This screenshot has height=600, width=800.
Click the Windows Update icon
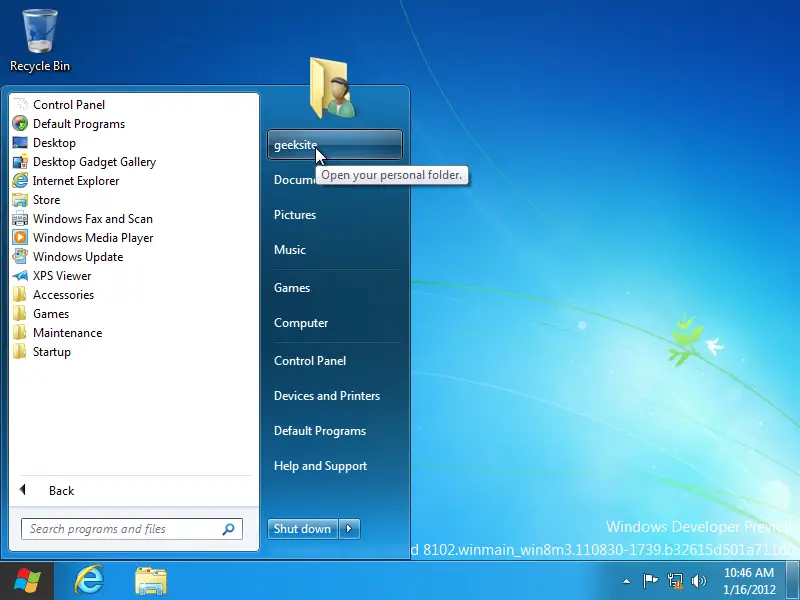coord(20,256)
